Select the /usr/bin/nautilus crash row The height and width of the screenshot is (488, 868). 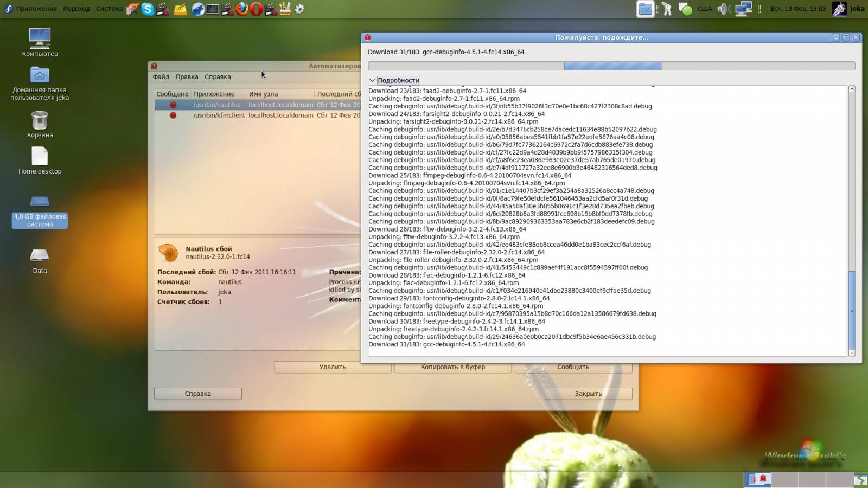pos(258,105)
